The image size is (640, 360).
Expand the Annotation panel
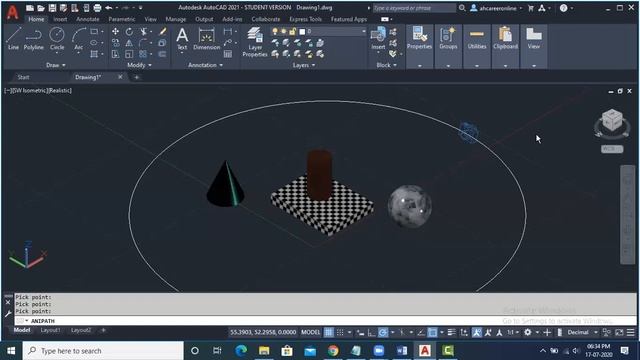[x=205, y=65]
